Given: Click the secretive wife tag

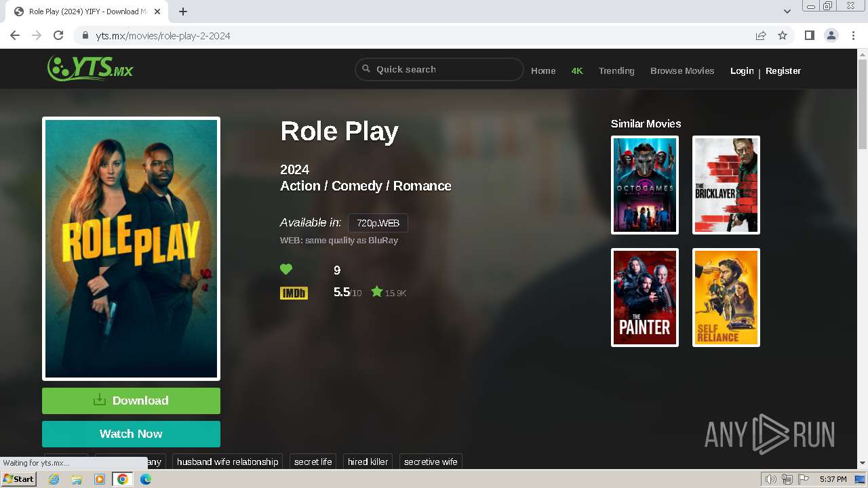Looking at the screenshot, I should pyautogui.click(x=431, y=462).
